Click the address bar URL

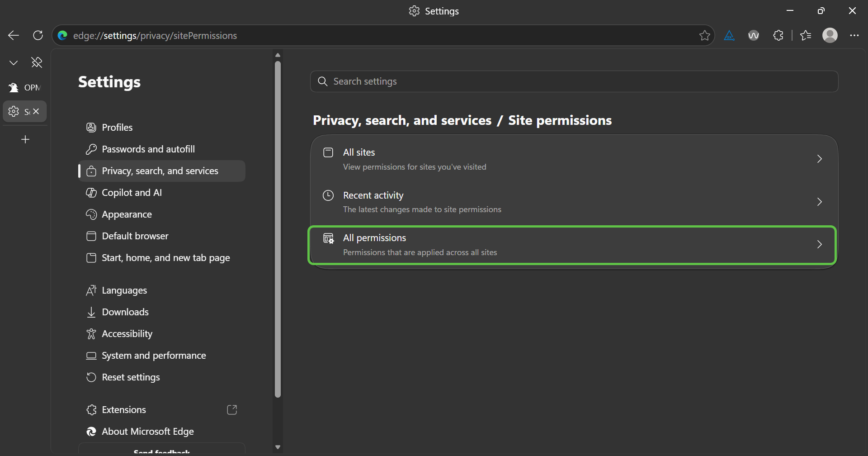tap(155, 35)
